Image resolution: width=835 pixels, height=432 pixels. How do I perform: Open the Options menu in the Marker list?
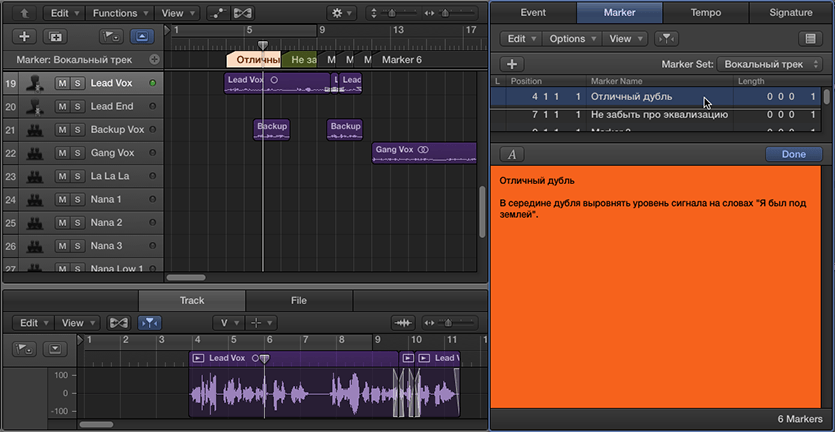(x=572, y=38)
